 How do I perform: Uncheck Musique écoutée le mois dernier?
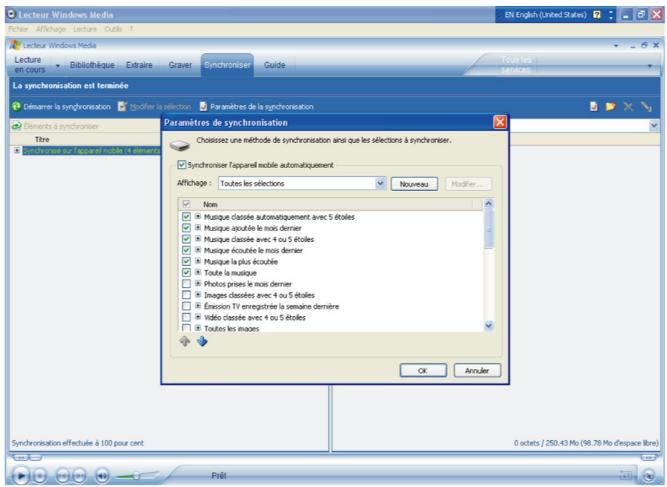(x=186, y=250)
